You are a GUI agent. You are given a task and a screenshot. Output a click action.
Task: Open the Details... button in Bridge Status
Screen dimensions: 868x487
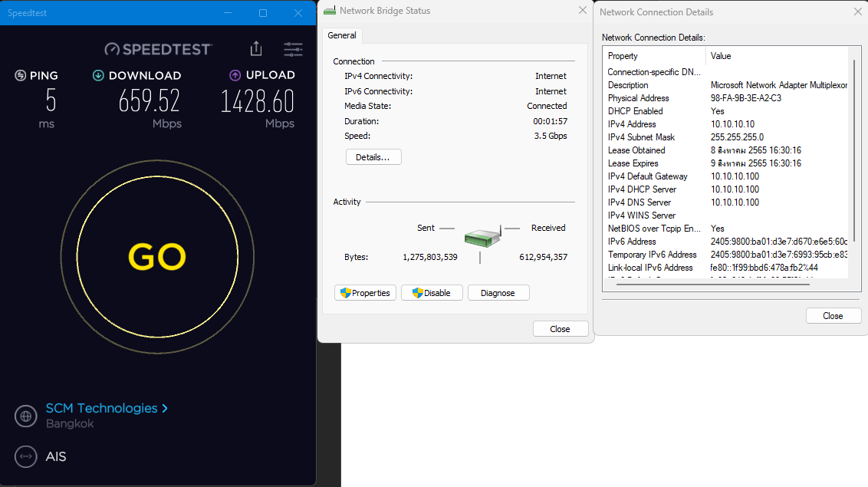[x=373, y=157]
